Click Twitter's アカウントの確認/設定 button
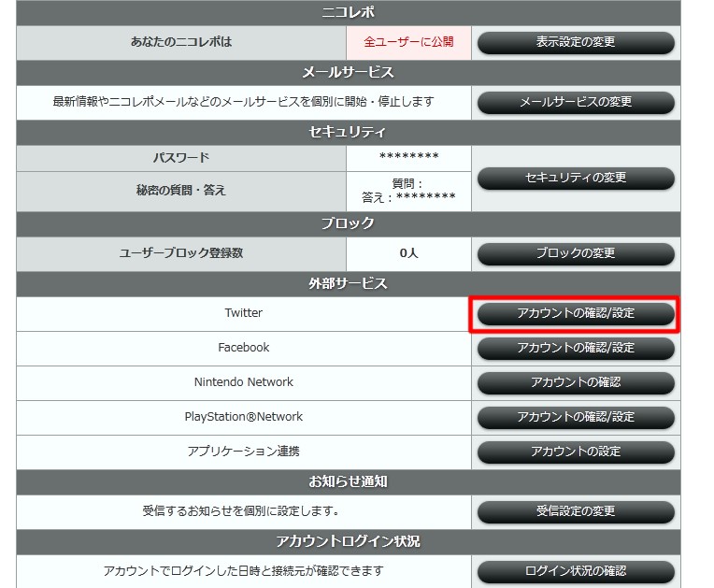The width and height of the screenshot is (714, 588). pyautogui.click(x=575, y=314)
